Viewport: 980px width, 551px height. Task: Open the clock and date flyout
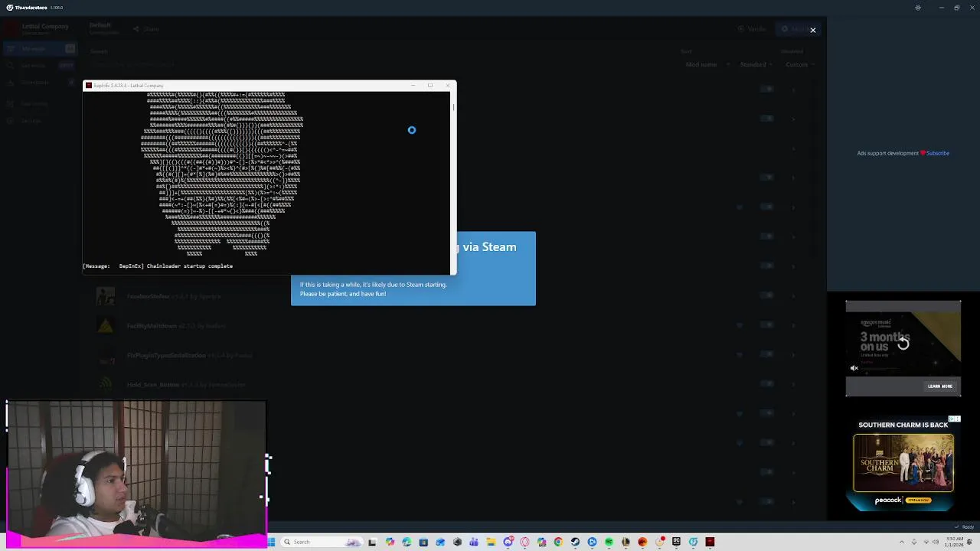click(955, 542)
